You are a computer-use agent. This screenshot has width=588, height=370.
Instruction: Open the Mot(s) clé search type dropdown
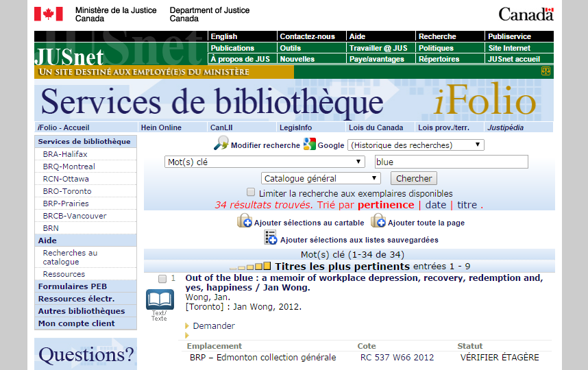click(x=265, y=162)
